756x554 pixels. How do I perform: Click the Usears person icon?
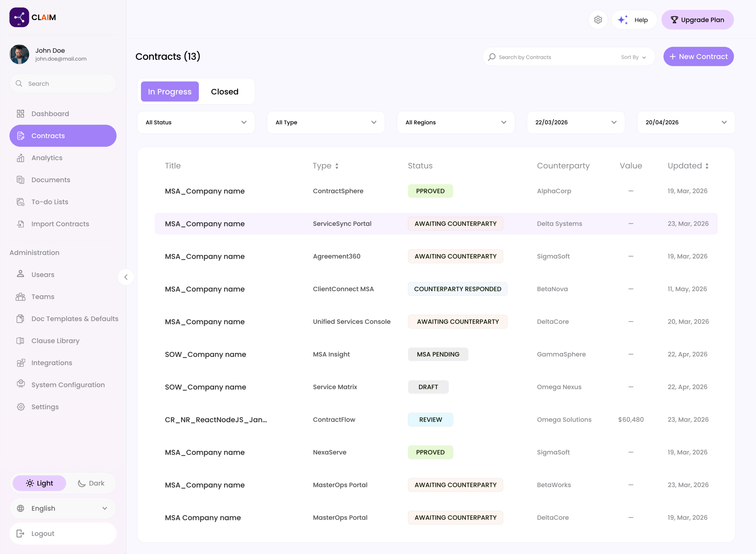coord(20,274)
